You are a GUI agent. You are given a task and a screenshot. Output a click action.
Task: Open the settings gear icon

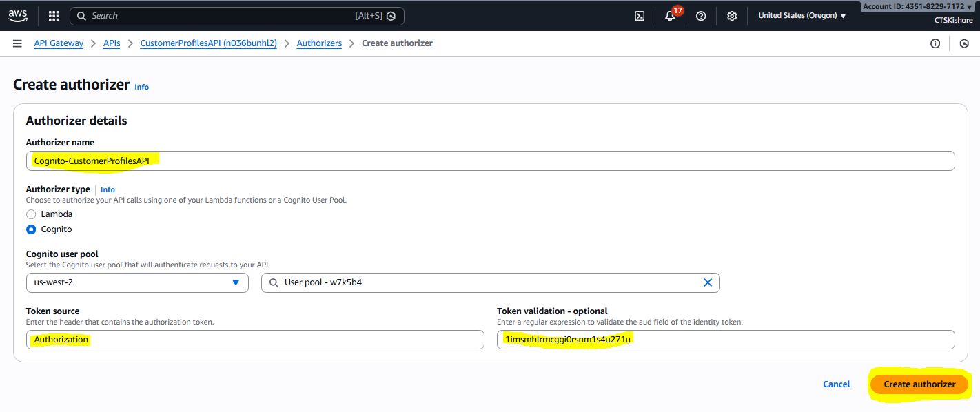[x=732, y=16]
